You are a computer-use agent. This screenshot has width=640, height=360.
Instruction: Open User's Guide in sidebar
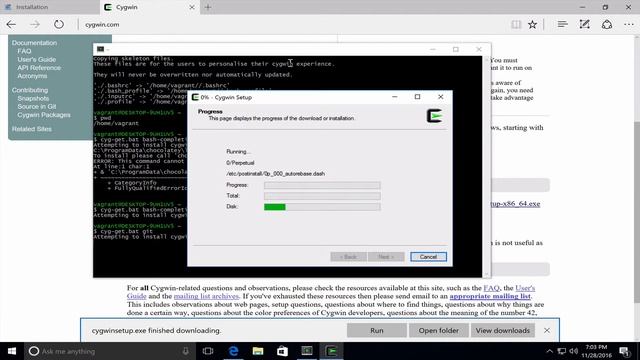36,60
